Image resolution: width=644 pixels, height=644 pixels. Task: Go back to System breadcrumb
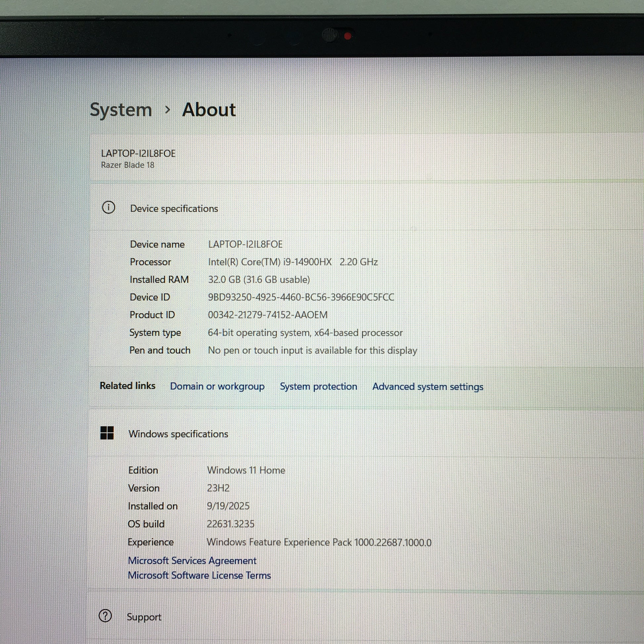click(121, 110)
